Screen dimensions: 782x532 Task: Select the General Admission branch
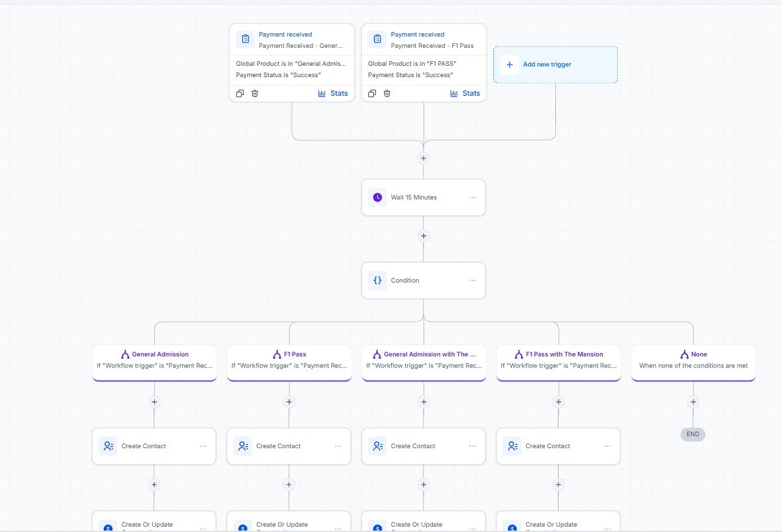(x=154, y=362)
